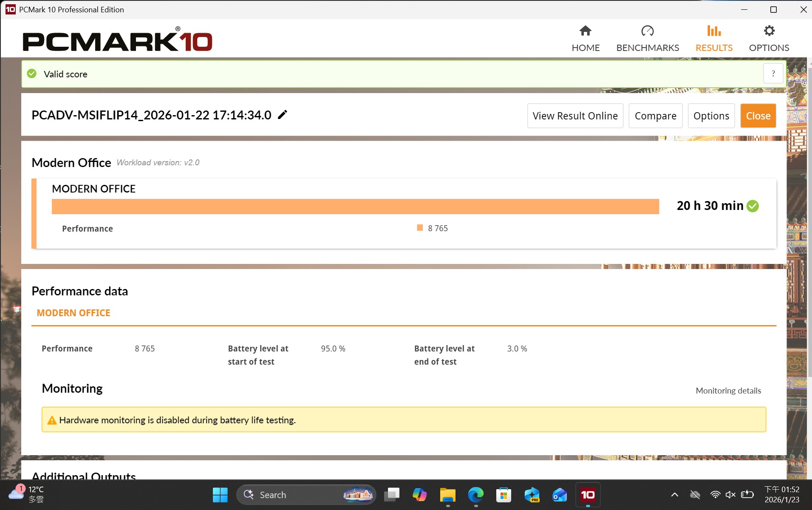Viewport: 812px width, 510px height.
Task: Click the green check beside 20 h 30 min
Action: [x=753, y=206]
